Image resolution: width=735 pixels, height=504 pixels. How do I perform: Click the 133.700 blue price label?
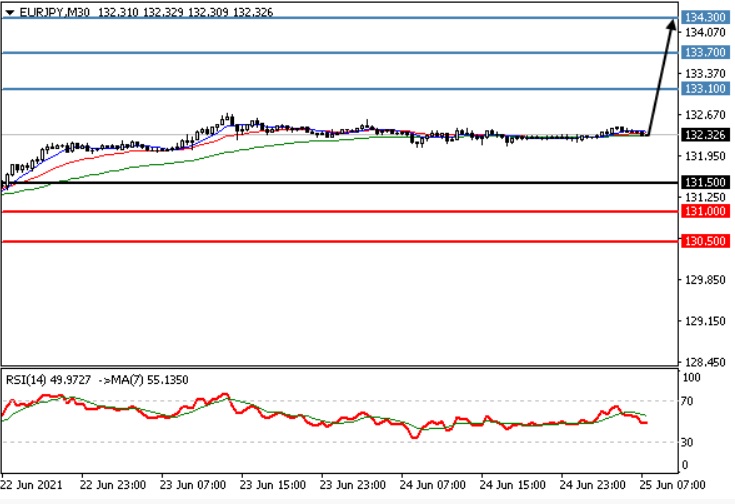705,52
